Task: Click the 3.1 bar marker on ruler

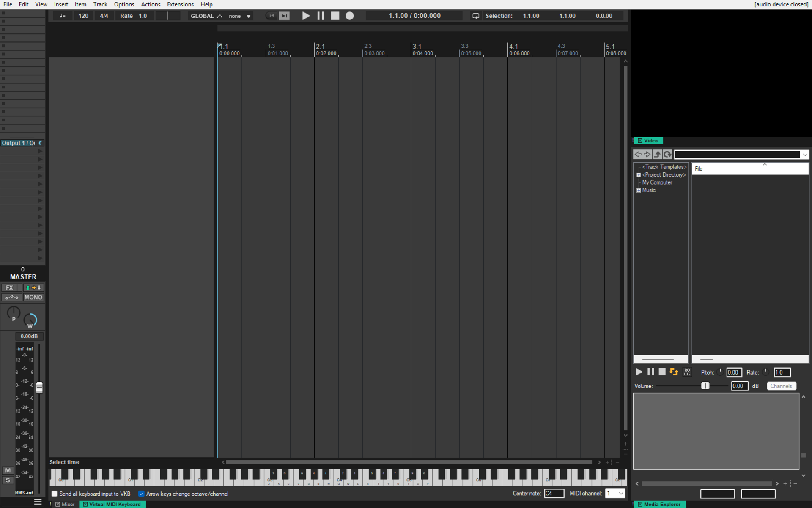Action: [x=417, y=46]
